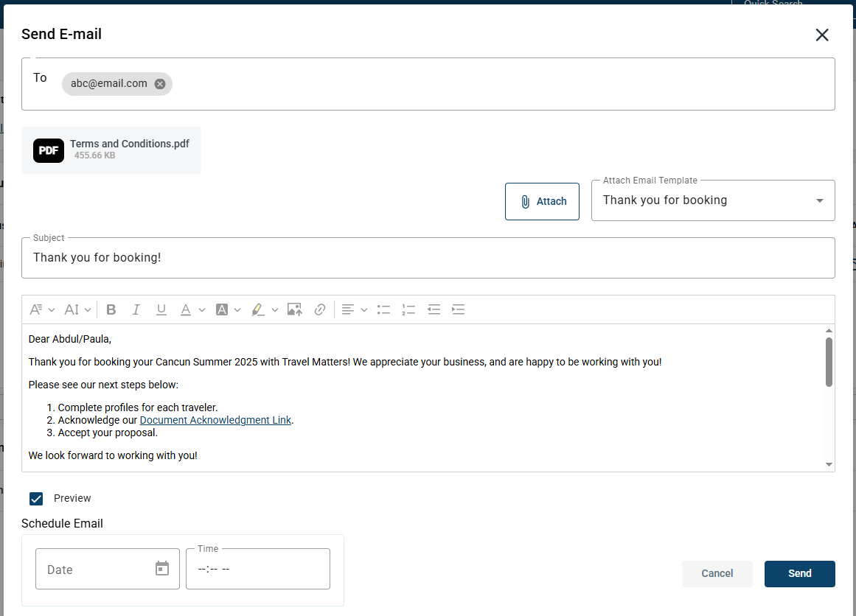
Task: Expand the highlighter color dropdown arrow
Action: click(274, 310)
